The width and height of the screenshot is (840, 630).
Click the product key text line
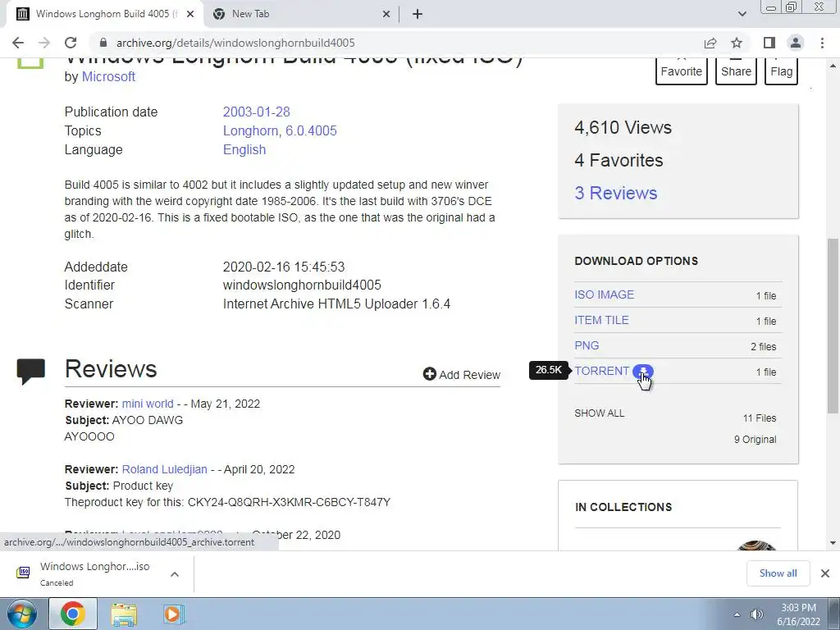[227, 502]
